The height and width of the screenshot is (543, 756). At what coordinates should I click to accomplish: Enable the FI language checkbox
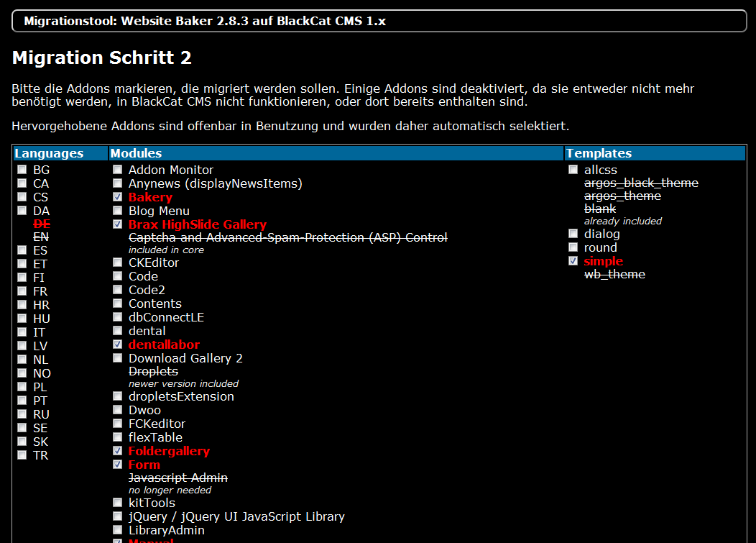point(22,277)
